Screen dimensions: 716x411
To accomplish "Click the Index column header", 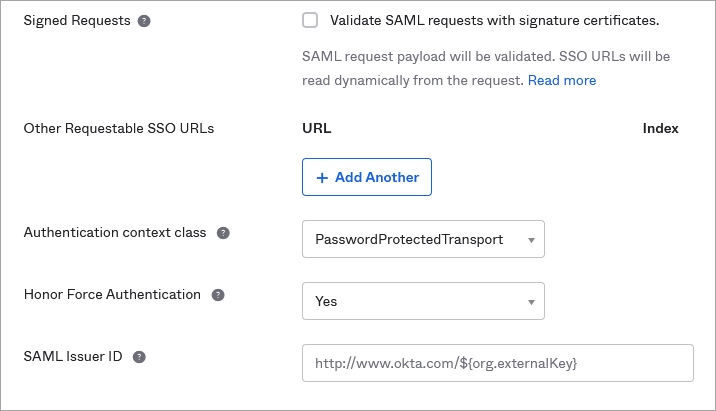I will point(660,128).
